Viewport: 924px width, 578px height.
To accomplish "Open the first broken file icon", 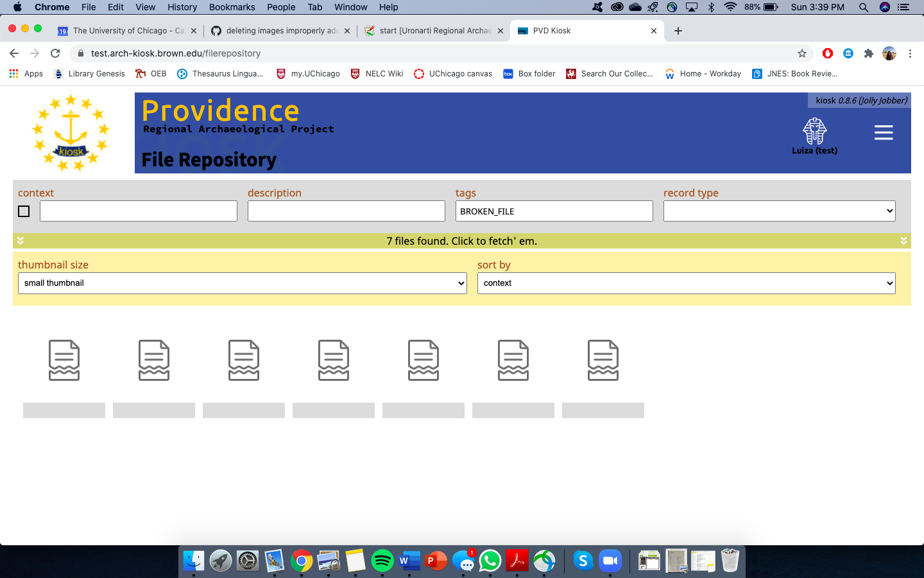I will point(64,360).
